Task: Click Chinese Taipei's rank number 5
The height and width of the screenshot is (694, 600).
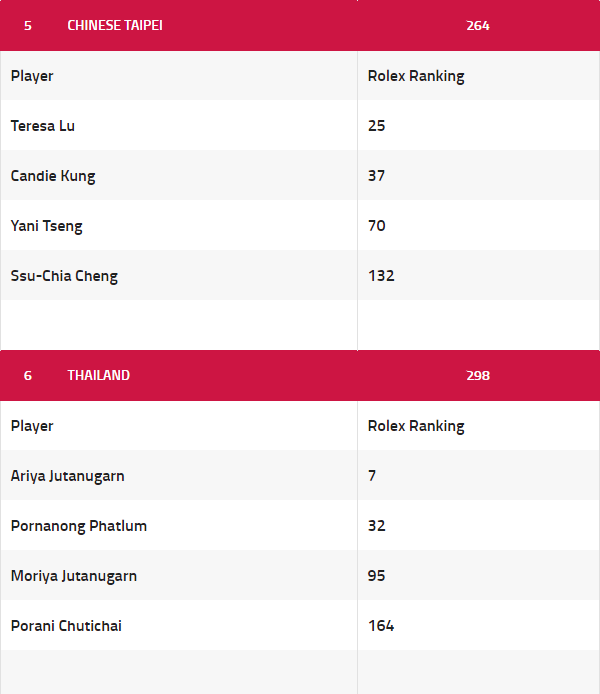Action: point(28,25)
